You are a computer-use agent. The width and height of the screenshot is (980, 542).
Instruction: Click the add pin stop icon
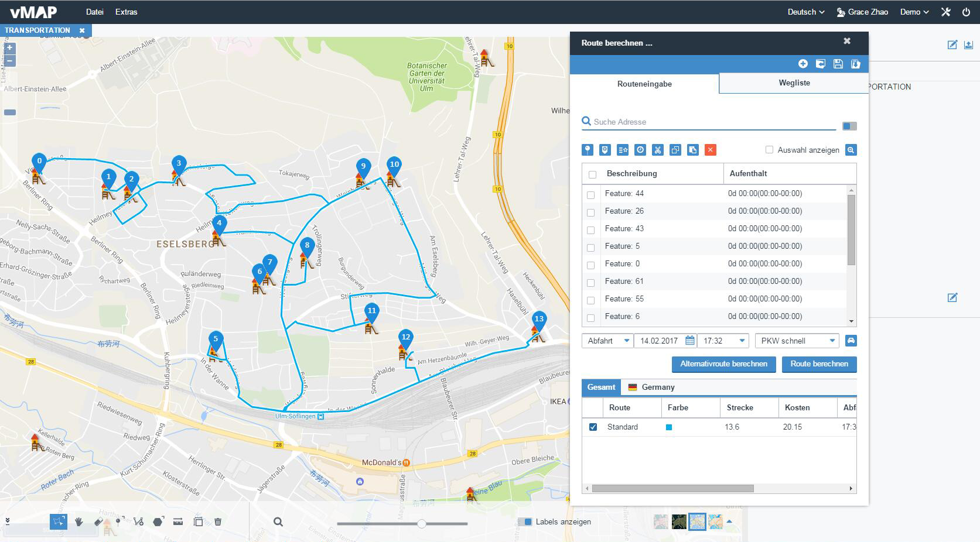point(588,150)
